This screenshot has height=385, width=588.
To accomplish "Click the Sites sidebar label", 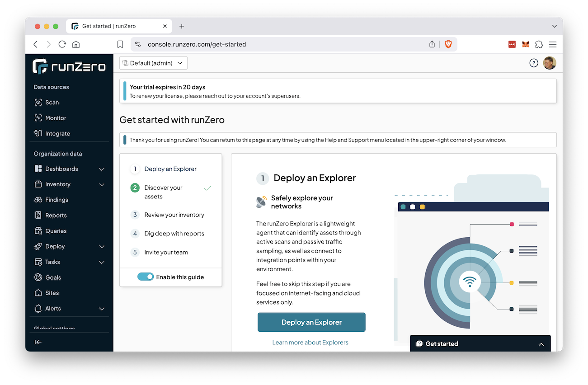I will (x=52, y=293).
